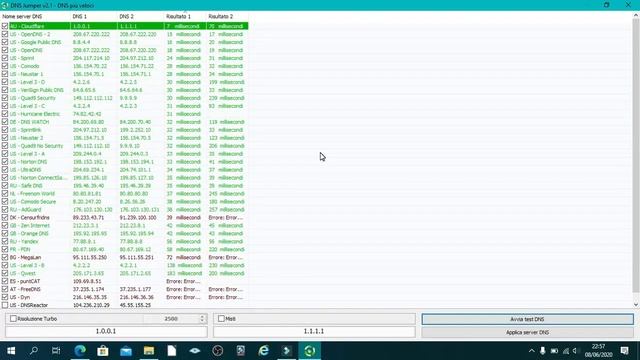The width and height of the screenshot is (640, 360).
Task: Open OBS Studio taskbar icon
Action: point(218,351)
